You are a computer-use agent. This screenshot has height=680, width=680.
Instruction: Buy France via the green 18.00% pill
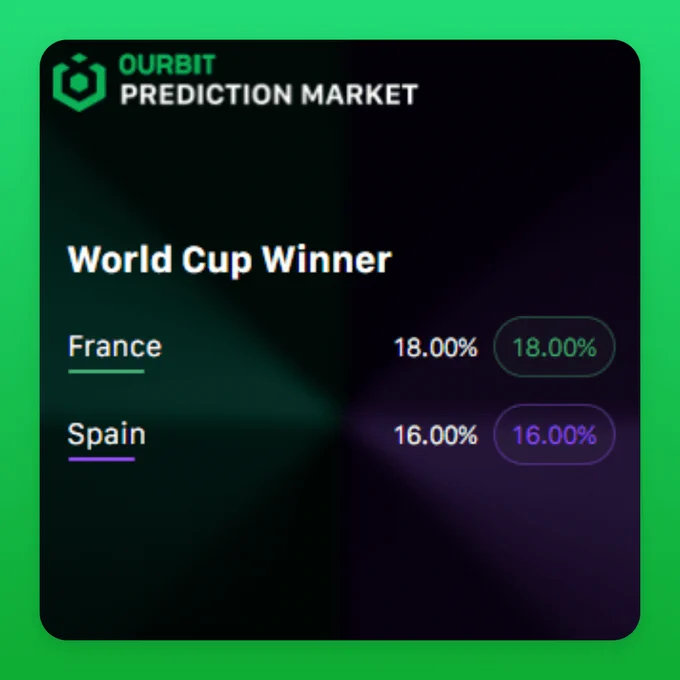click(554, 347)
